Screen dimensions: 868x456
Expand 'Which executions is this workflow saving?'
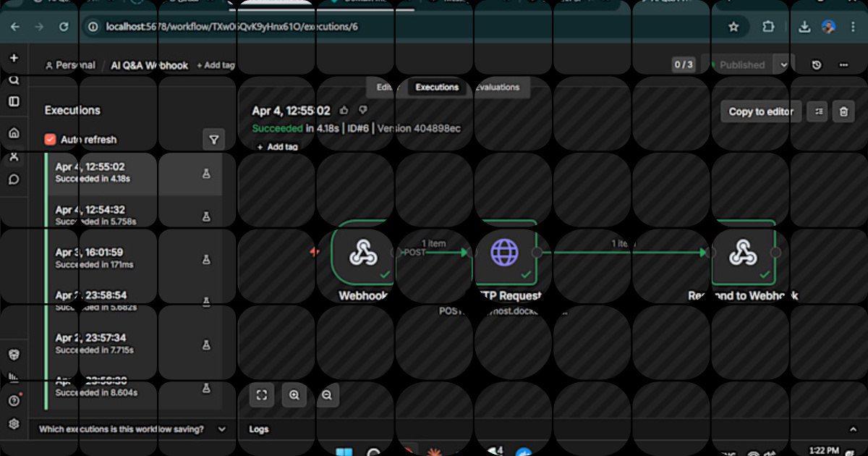[x=132, y=429]
